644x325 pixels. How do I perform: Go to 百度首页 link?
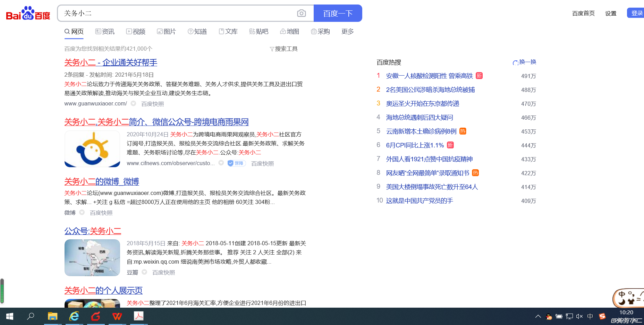[583, 13]
